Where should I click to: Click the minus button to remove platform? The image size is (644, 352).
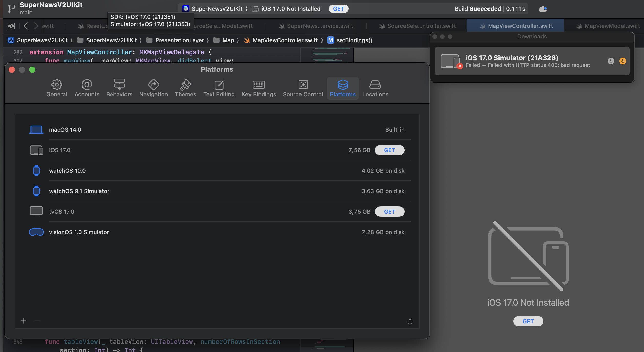(37, 321)
